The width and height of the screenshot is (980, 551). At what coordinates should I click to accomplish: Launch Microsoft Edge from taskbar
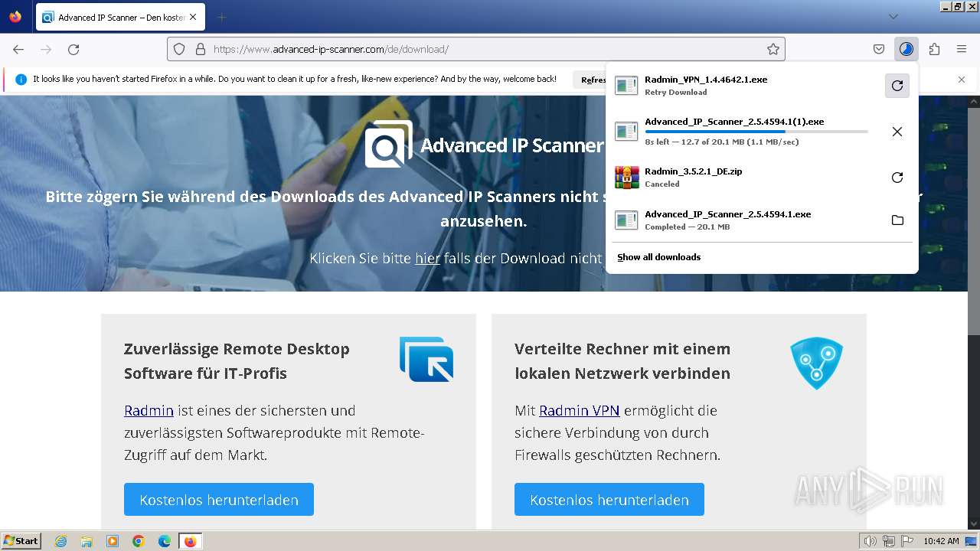point(165,541)
